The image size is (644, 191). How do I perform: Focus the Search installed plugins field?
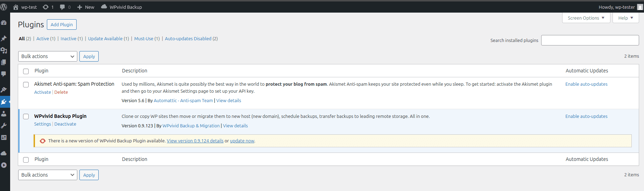point(590,40)
